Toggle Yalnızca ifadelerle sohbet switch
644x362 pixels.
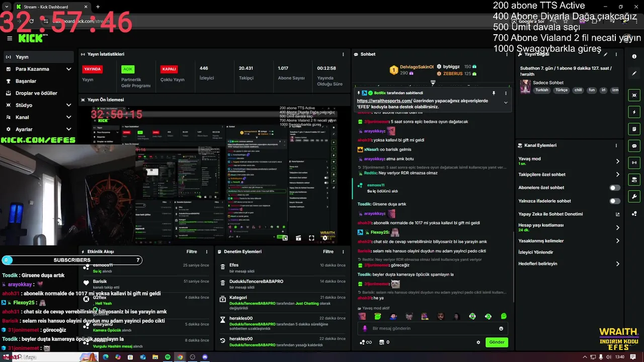pyautogui.click(x=615, y=201)
